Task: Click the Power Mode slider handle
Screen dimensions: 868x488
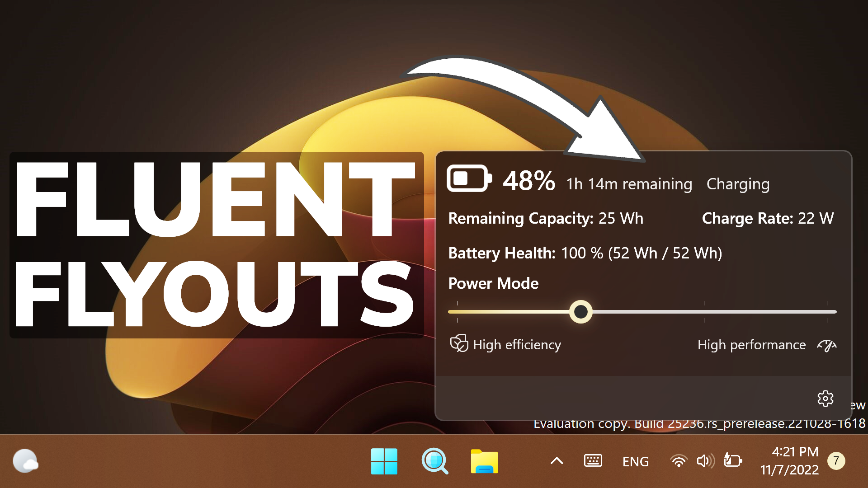Action: 581,312
